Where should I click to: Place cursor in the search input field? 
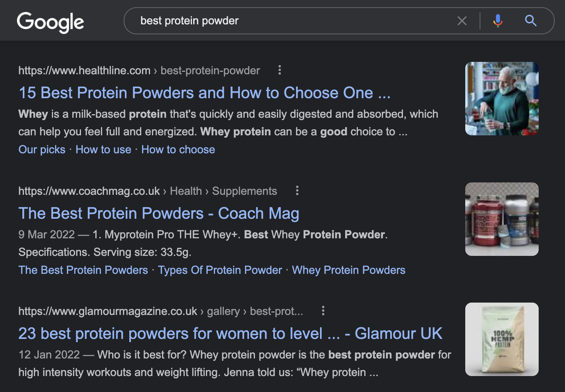coord(279,20)
